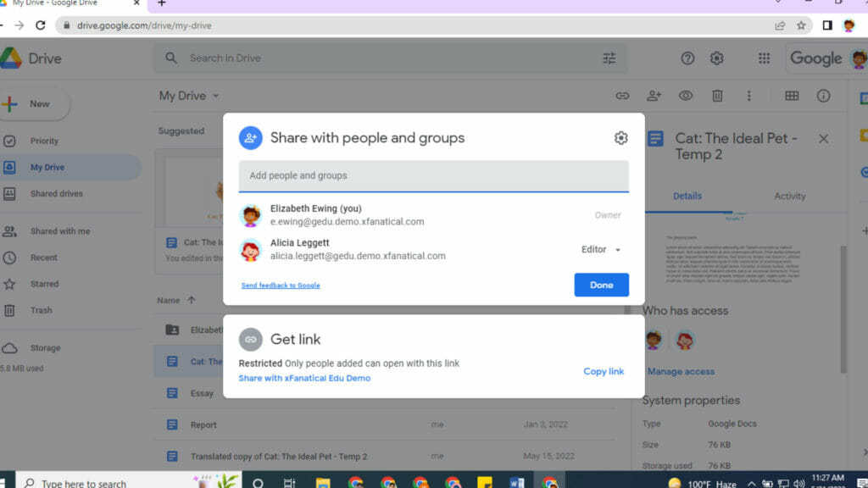Preview the file using the eye icon

coord(686,96)
